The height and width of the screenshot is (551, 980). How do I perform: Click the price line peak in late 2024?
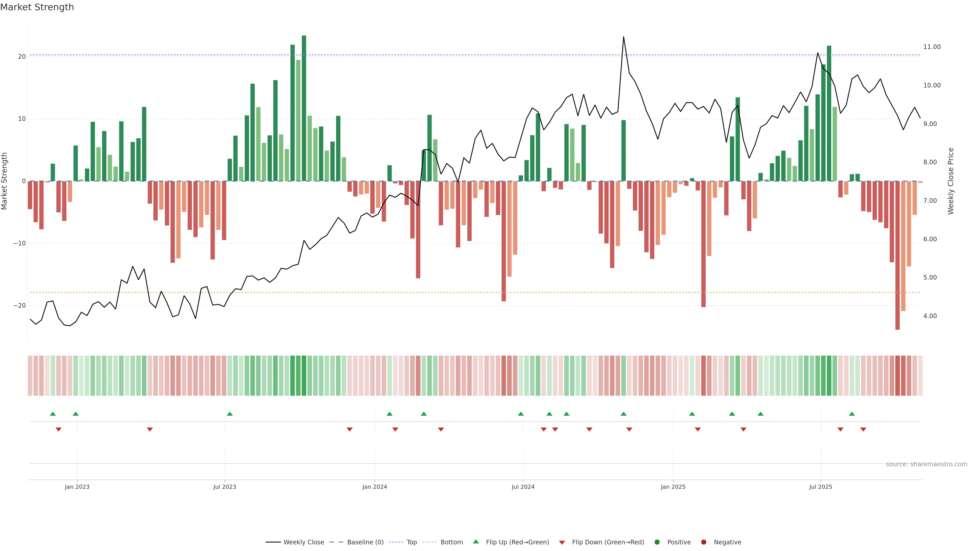pos(623,37)
